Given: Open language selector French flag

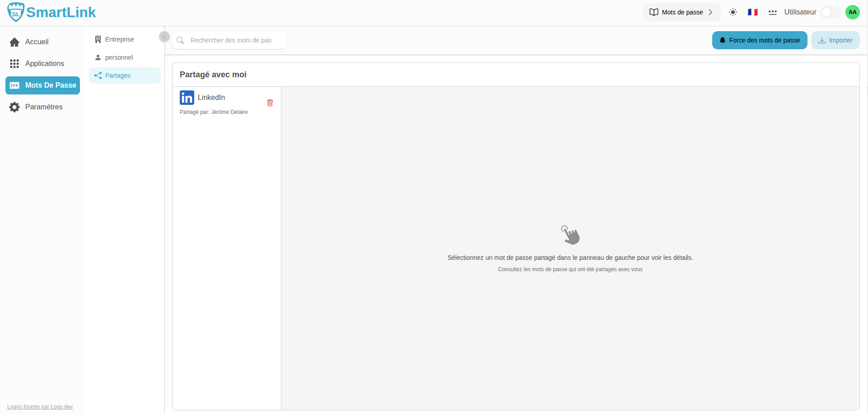Looking at the screenshot, I should [753, 12].
